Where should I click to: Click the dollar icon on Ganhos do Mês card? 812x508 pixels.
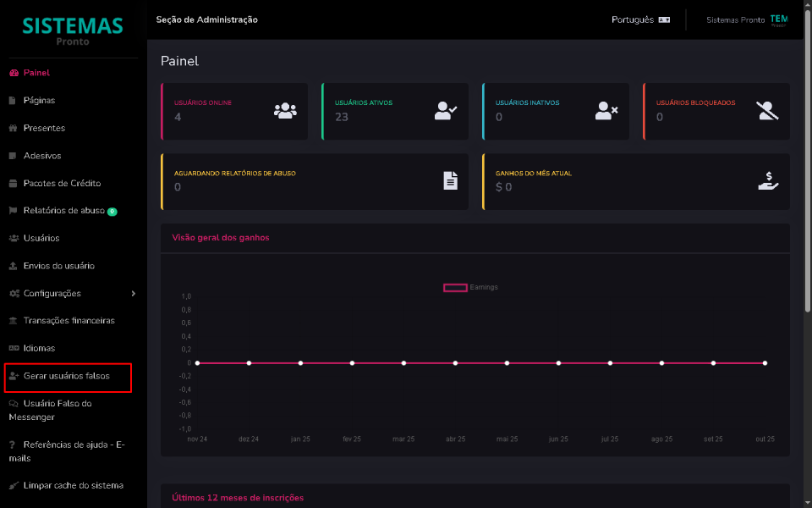(x=766, y=180)
